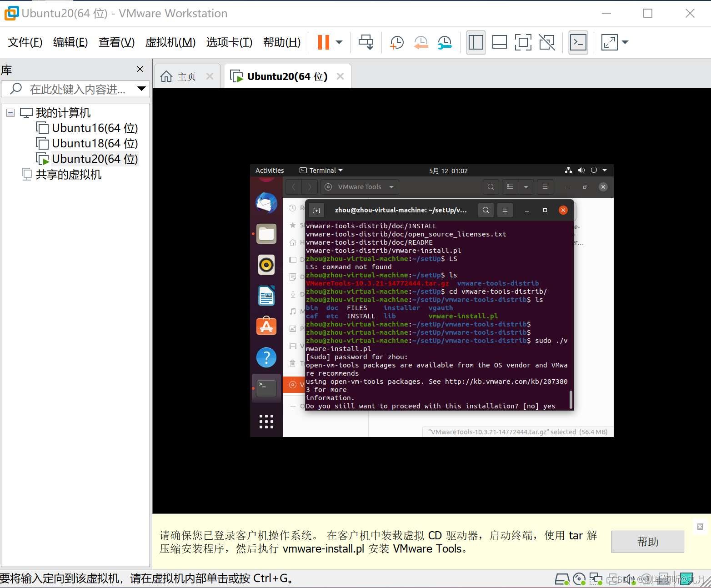Collapse the 我的计算机 tree node

pos(10,113)
